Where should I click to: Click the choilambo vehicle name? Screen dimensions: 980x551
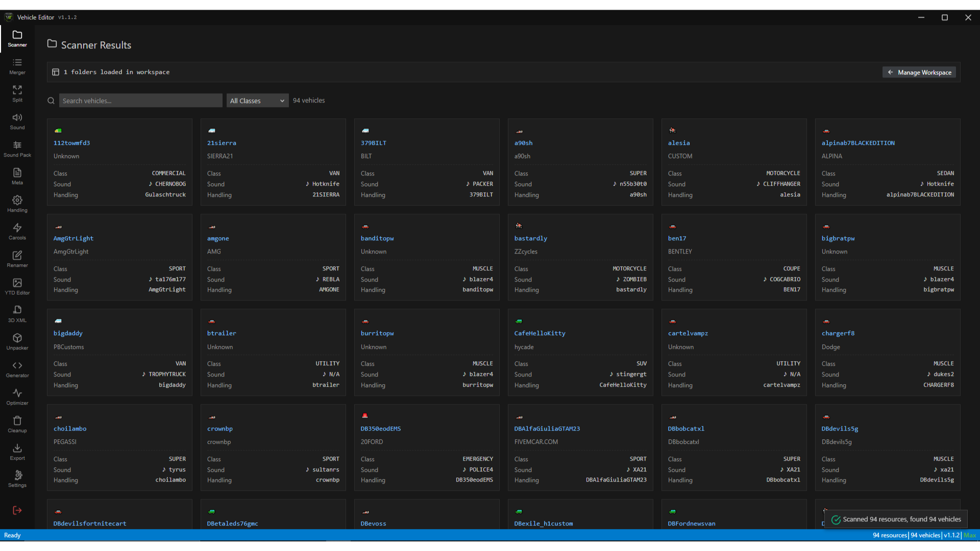(70, 429)
